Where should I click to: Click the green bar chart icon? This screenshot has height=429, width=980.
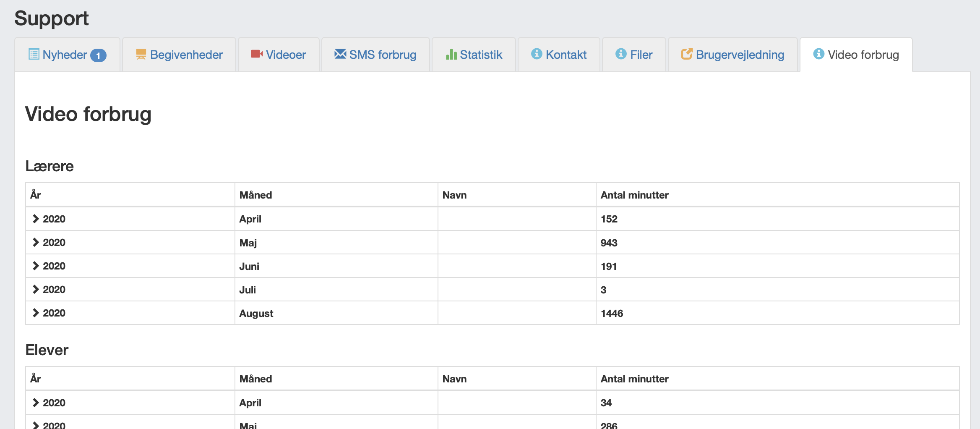pos(451,54)
